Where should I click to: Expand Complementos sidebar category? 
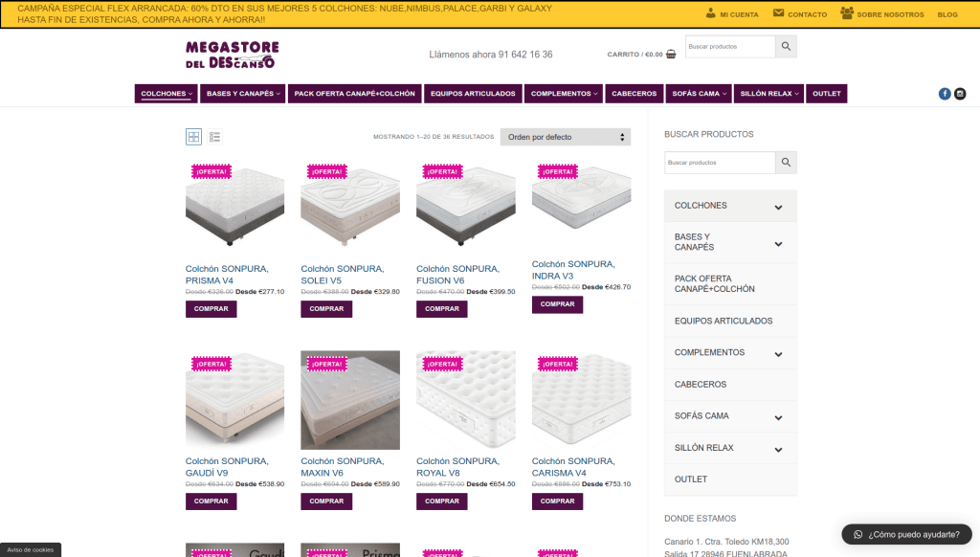tap(778, 354)
